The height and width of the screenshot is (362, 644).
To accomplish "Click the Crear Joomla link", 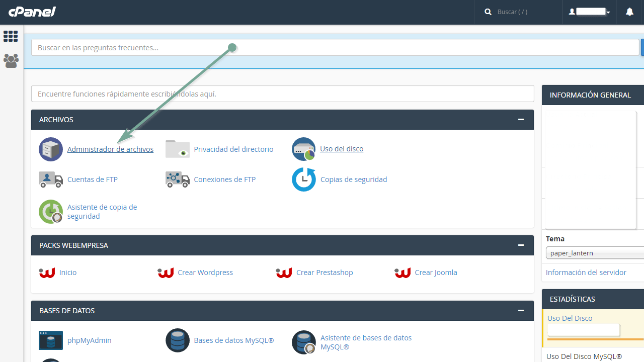I will 436,273.
